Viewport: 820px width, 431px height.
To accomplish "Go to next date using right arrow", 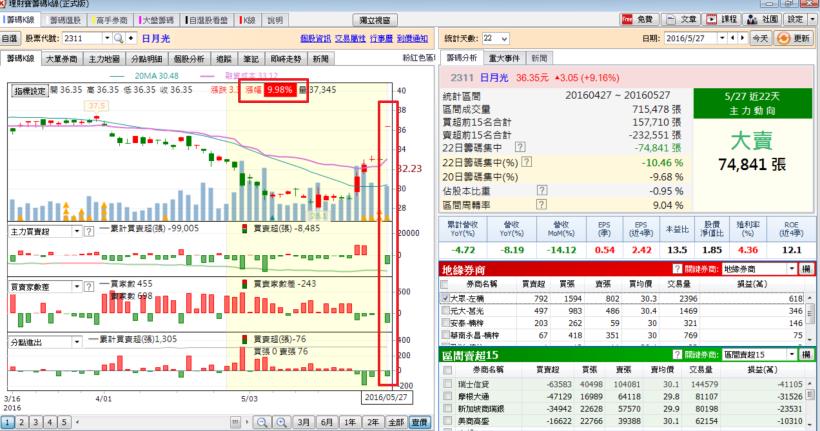I will point(742,38).
